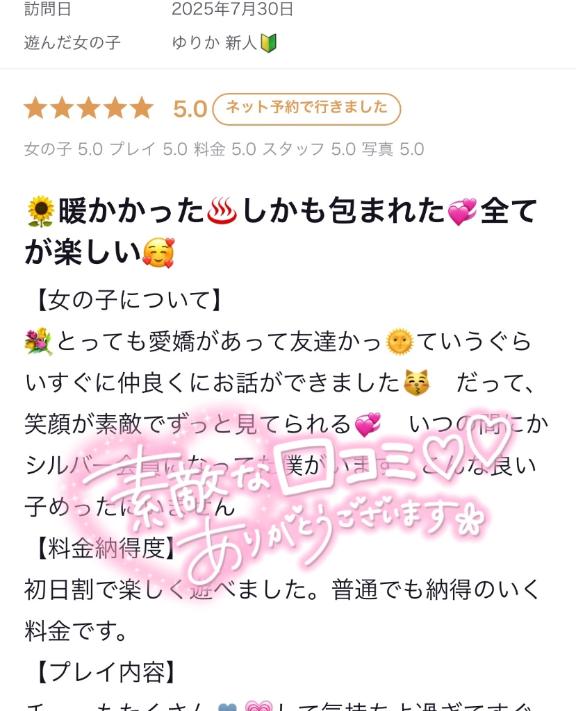Click the ネット予約で行きました badge
This screenshot has height=711, width=576.
pyautogui.click(x=307, y=109)
